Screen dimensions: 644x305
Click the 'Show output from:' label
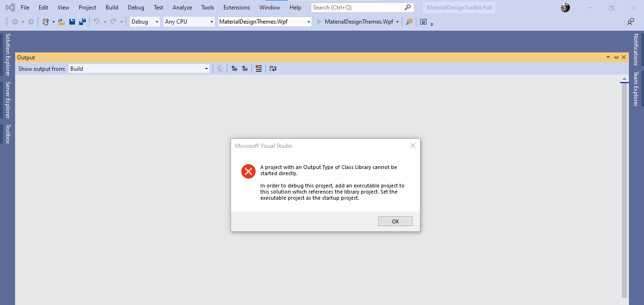click(x=42, y=69)
